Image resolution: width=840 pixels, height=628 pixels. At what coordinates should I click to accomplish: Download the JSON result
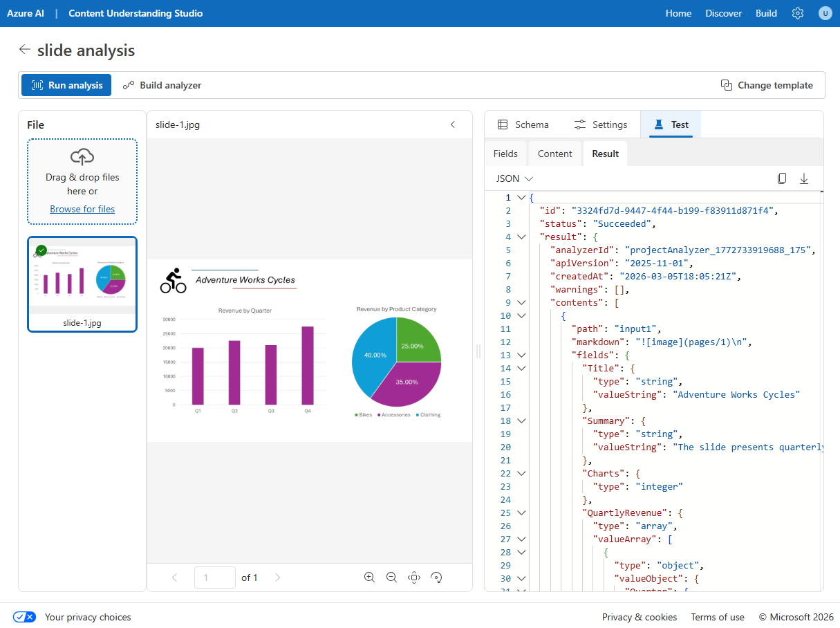coord(804,178)
